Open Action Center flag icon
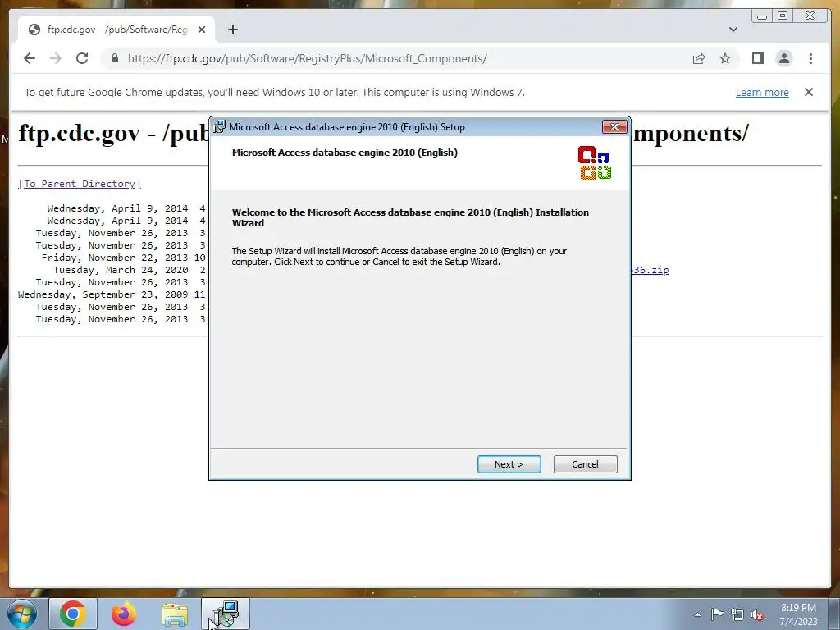This screenshot has height=630, width=840. point(717,614)
